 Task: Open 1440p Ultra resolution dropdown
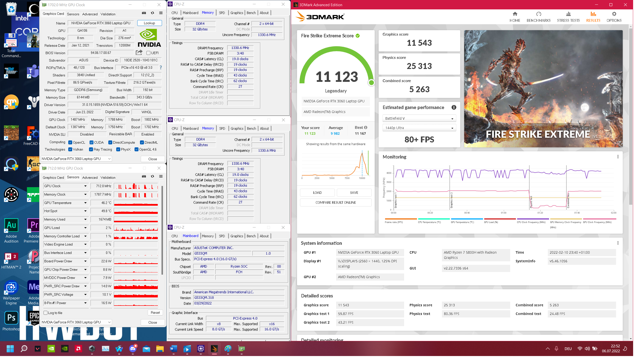(x=419, y=128)
